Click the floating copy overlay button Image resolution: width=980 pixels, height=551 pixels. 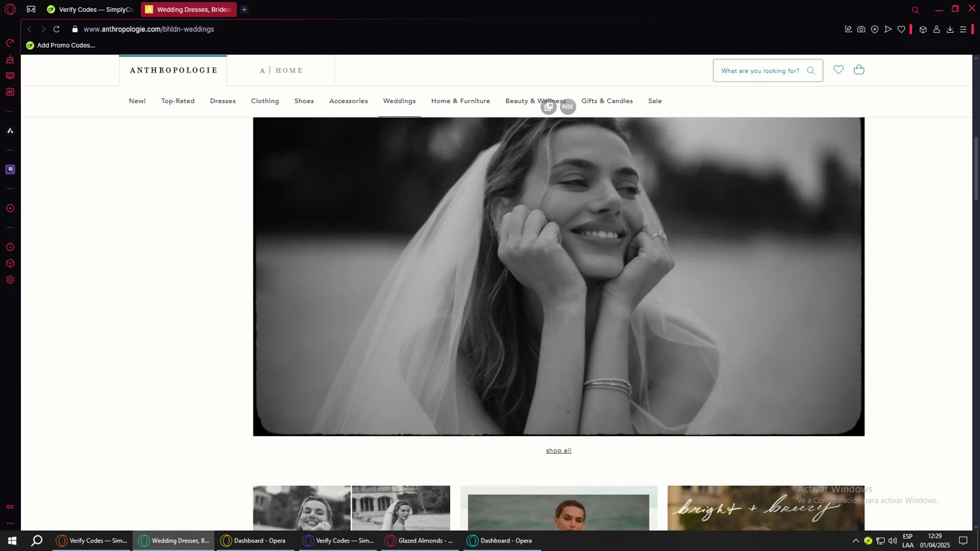click(x=549, y=106)
